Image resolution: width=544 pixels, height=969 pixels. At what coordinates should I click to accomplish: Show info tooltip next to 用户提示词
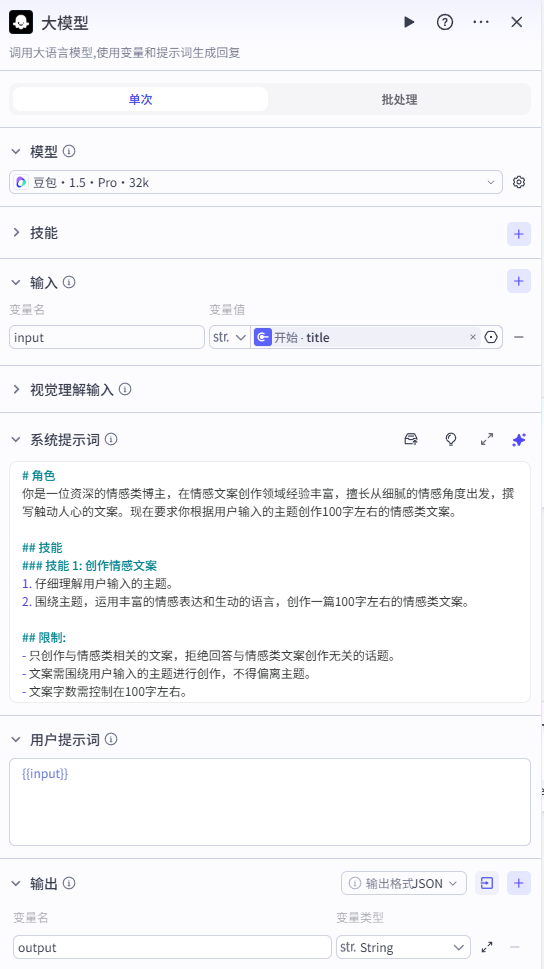click(111, 739)
